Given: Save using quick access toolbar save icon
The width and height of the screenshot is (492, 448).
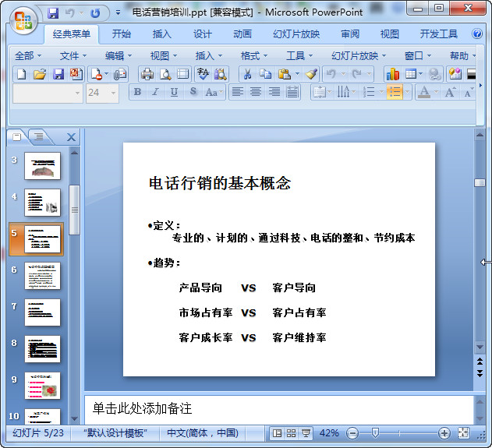Looking at the screenshot, I should [53, 12].
